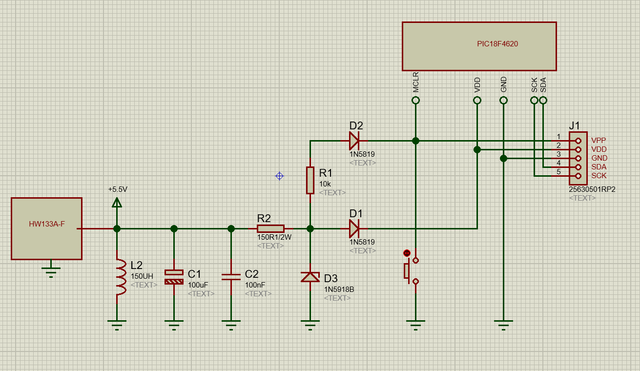
Task: Click the 150UH value of L2
Action: 142,276
